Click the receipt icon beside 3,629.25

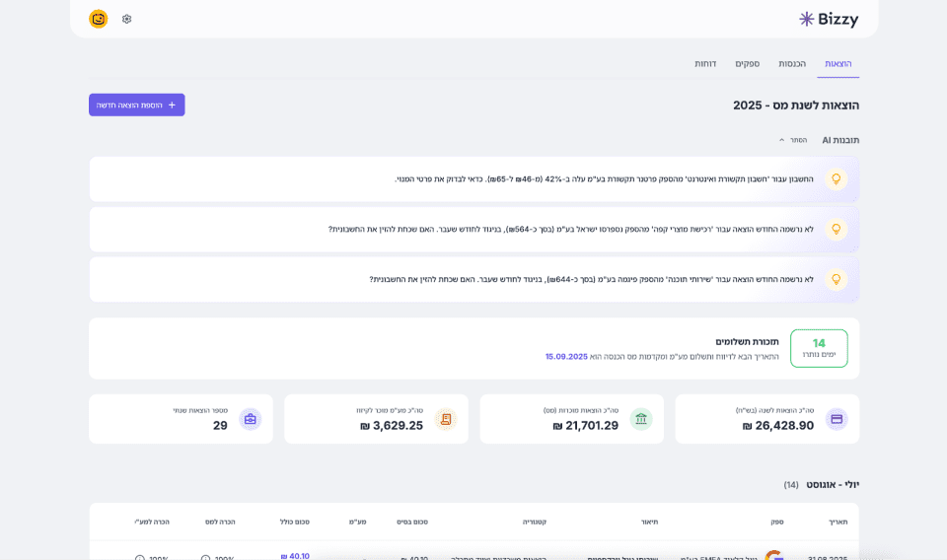(446, 419)
